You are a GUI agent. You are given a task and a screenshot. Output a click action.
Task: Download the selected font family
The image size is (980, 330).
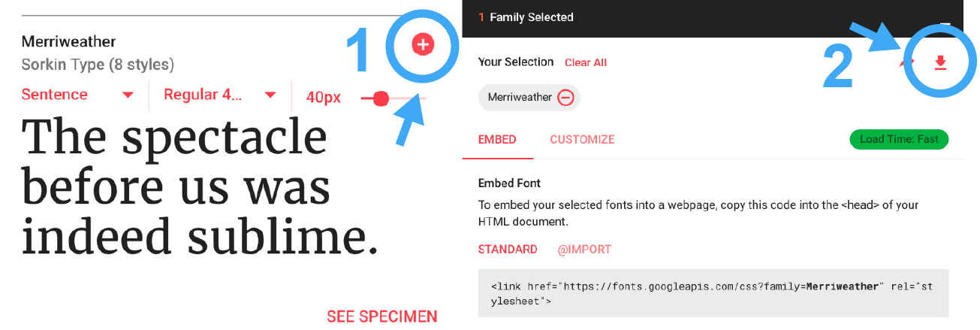coord(940,62)
